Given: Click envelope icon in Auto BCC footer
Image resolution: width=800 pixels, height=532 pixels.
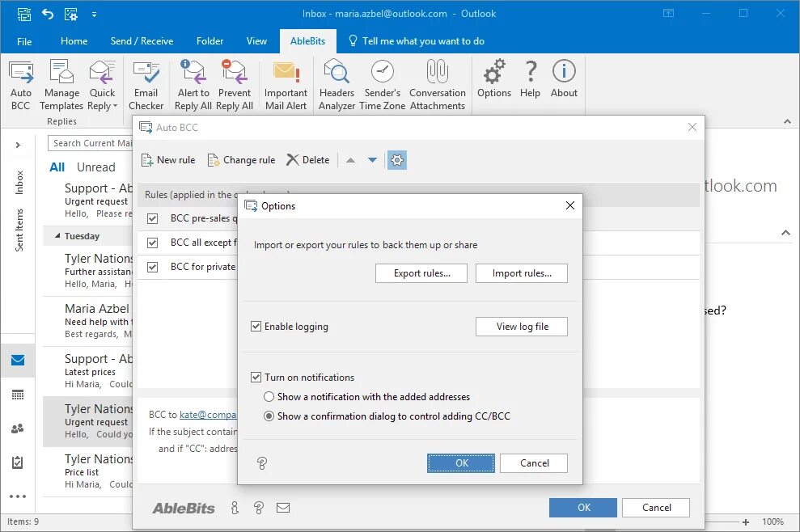Looking at the screenshot, I should [283, 508].
